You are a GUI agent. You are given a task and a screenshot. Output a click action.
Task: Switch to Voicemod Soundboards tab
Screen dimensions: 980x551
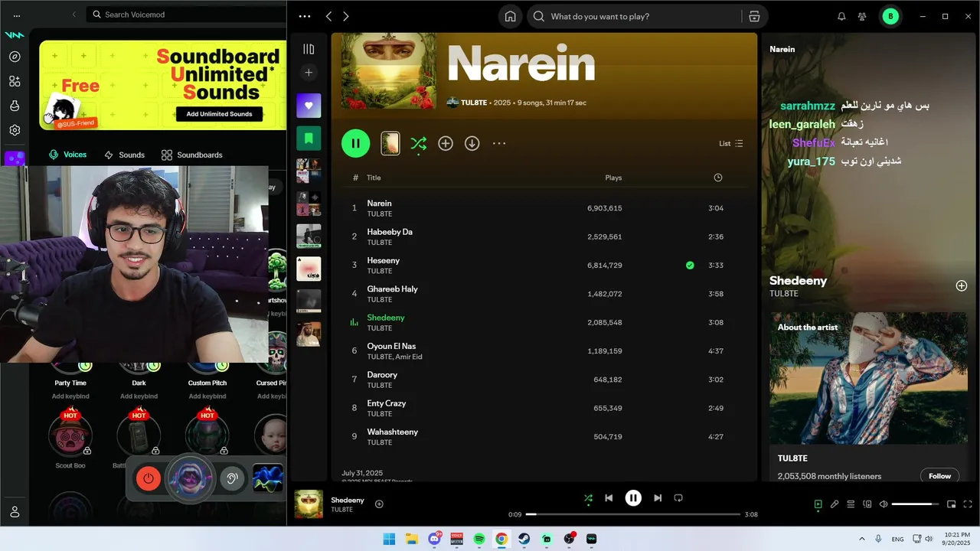click(192, 155)
